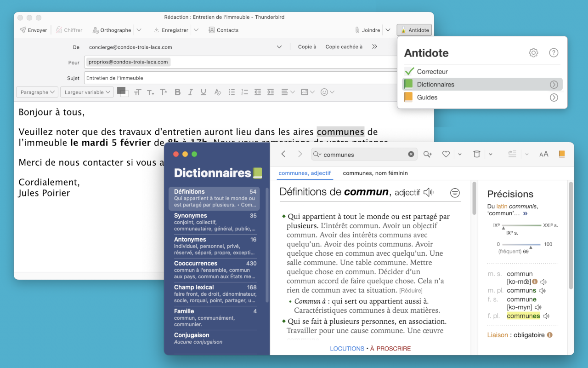Select Guides in Antidote menu

point(482,97)
